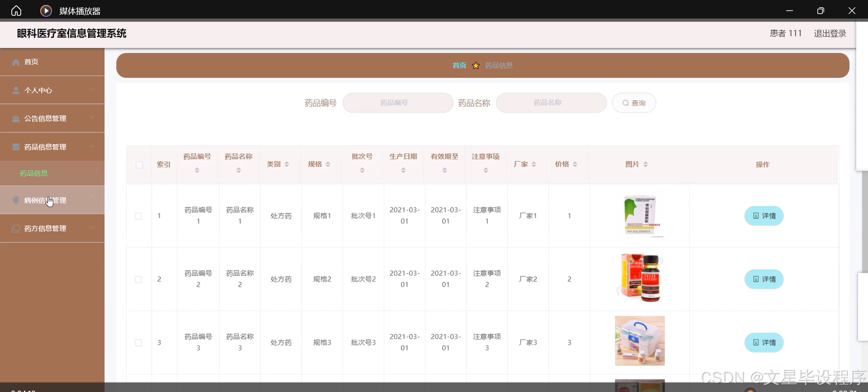Open 详情 for 药品名称2 row
868x392 pixels.
pyautogui.click(x=764, y=279)
